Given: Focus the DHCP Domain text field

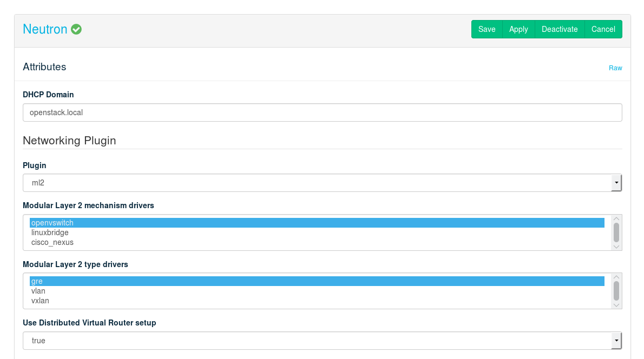Looking at the screenshot, I should tap(322, 112).
